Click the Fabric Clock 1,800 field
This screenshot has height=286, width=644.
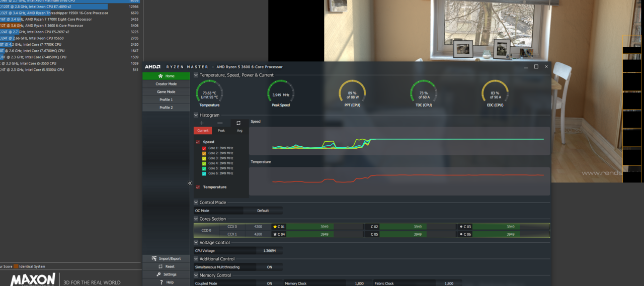(x=449, y=283)
